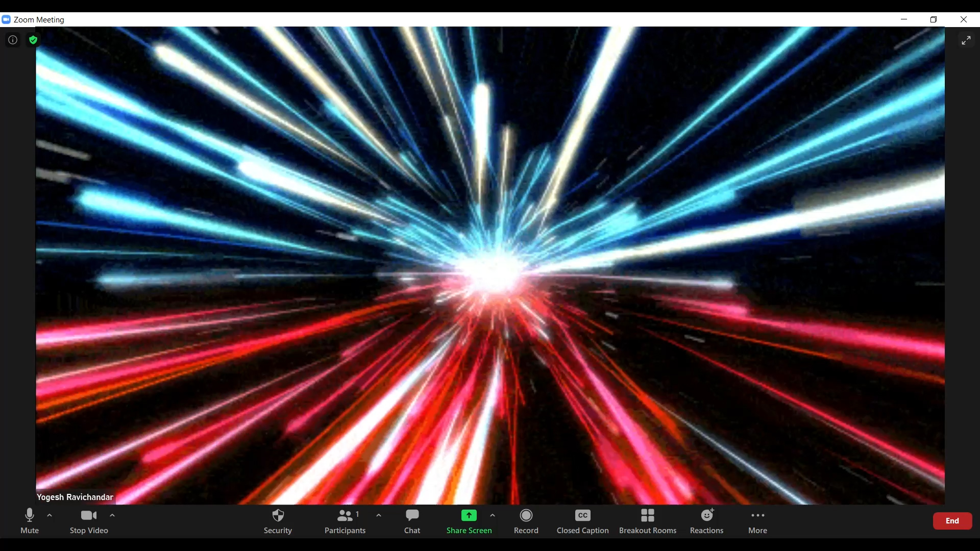Enter full screen mode
The height and width of the screenshot is (551, 980).
tap(966, 40)
